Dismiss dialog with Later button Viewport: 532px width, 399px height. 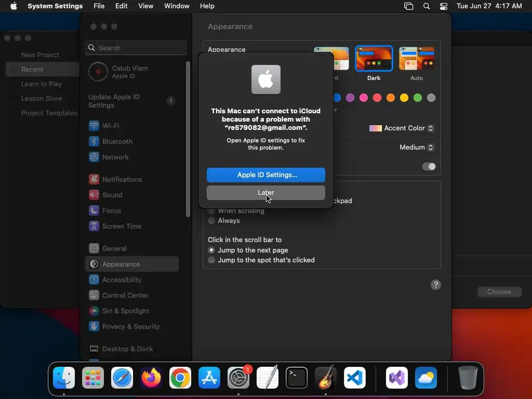pos(266,193)
